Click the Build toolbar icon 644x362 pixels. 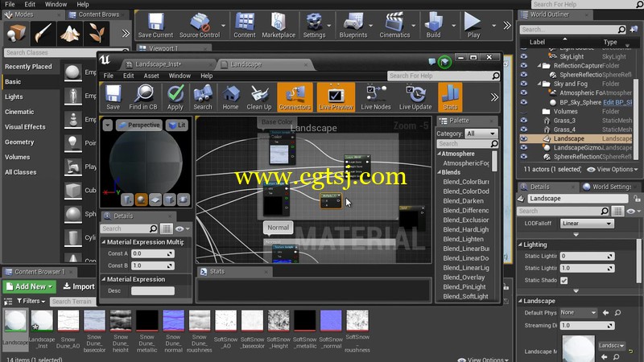tap(433, 25)
